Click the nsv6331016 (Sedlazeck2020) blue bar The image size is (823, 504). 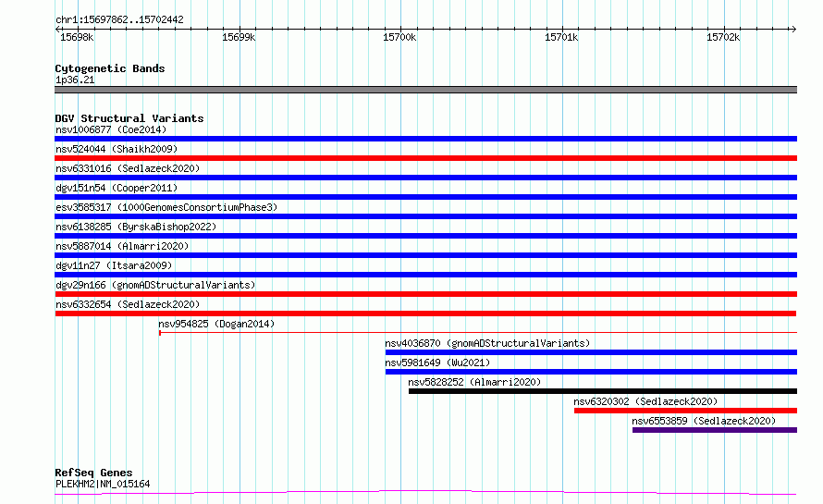425,178
